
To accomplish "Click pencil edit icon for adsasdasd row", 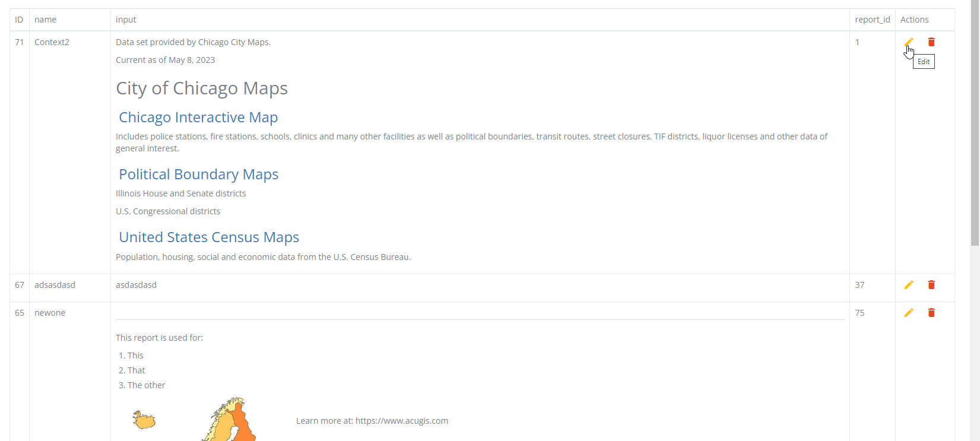I will pyautogui.click(x=909, y=285).
